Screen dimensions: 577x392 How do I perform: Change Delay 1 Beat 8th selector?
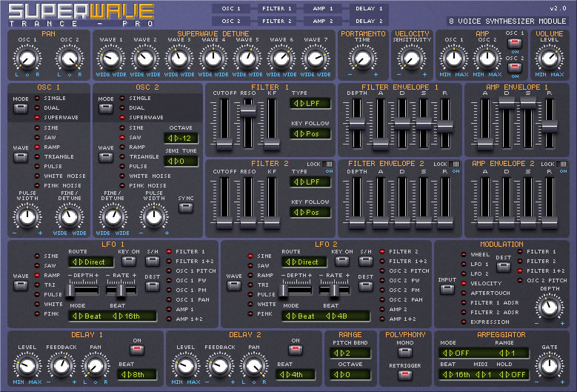click(x=137, y=375)
